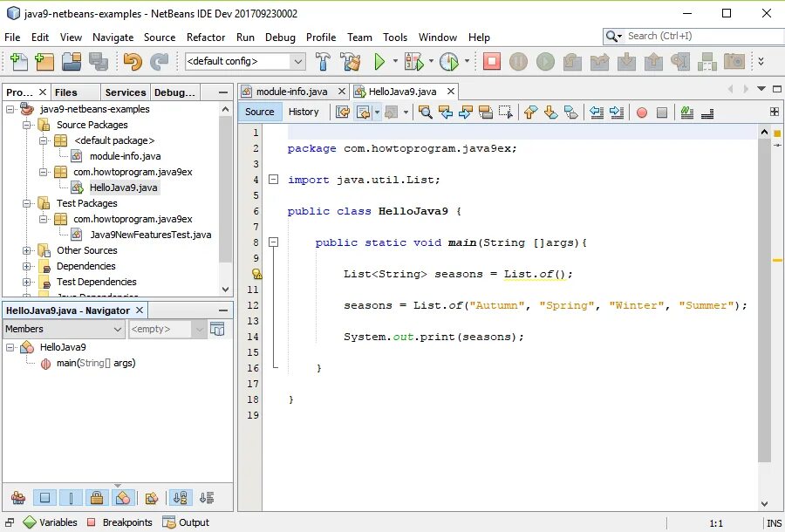Expand the Other Sources node
Image resolution: width=785 pixels, height=532 pixels.
pyautogui.click(x=26, y=250)
